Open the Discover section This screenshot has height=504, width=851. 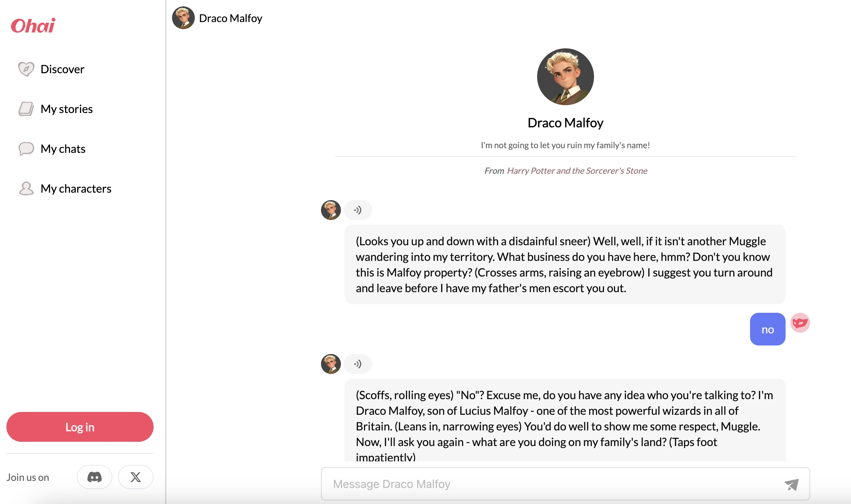[63, 68]
